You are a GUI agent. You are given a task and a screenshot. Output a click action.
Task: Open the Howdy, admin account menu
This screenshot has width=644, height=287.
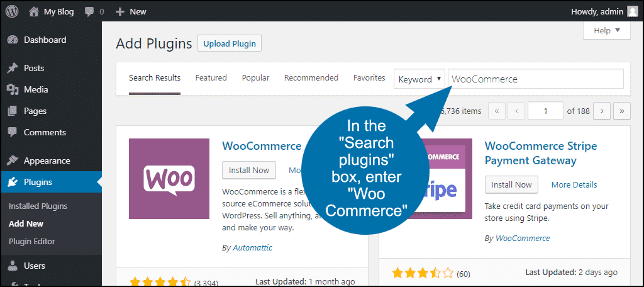tap(604, 12)
